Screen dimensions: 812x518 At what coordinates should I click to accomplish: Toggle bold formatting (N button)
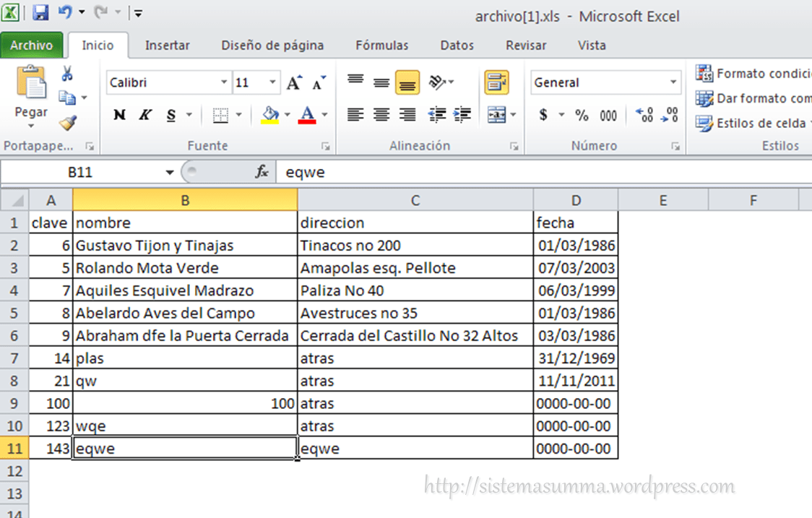(120, 115)
